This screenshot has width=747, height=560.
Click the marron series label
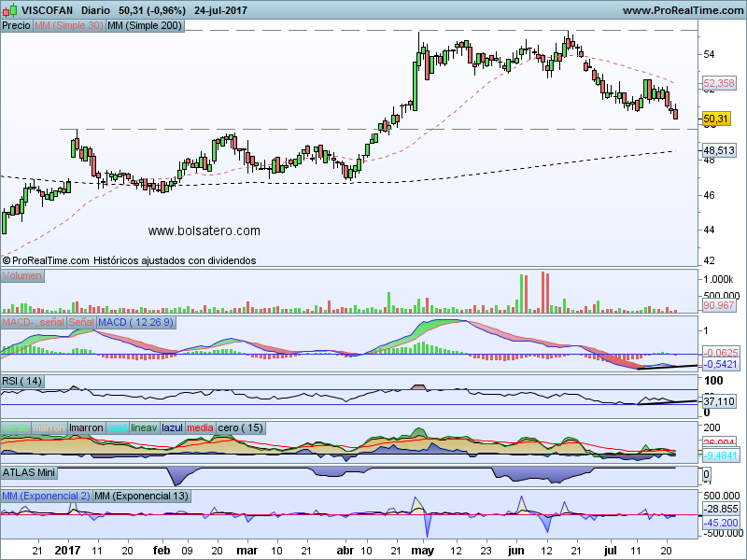click(x=49, y=427)
